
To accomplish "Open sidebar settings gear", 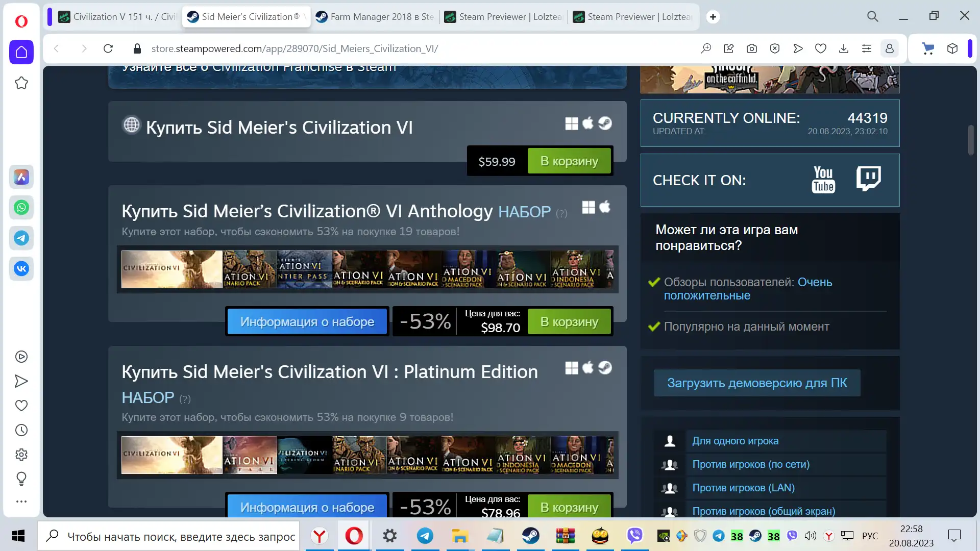I will pos(21,455).
